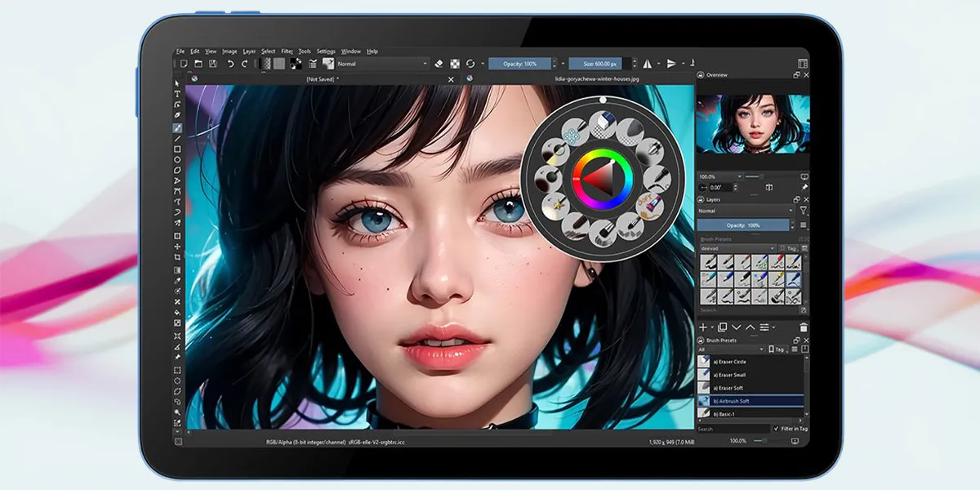Toggle the vertical mirror tool icon
980x490 pixels.
672,64
